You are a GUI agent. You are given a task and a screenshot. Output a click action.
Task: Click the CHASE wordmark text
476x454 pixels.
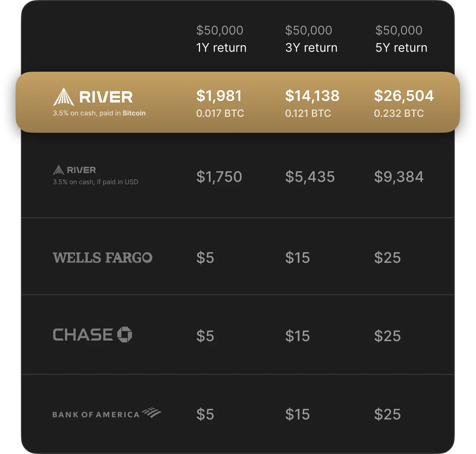(x=83, y=335)
